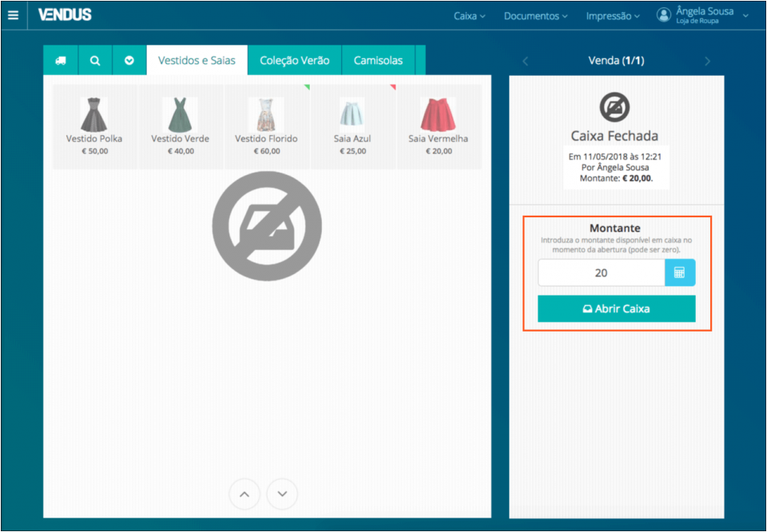The image size is (767, 532).
Task: Select the Saia Vermelha product thumbnail
Action: pyautogui.click(x=438, y=116)
